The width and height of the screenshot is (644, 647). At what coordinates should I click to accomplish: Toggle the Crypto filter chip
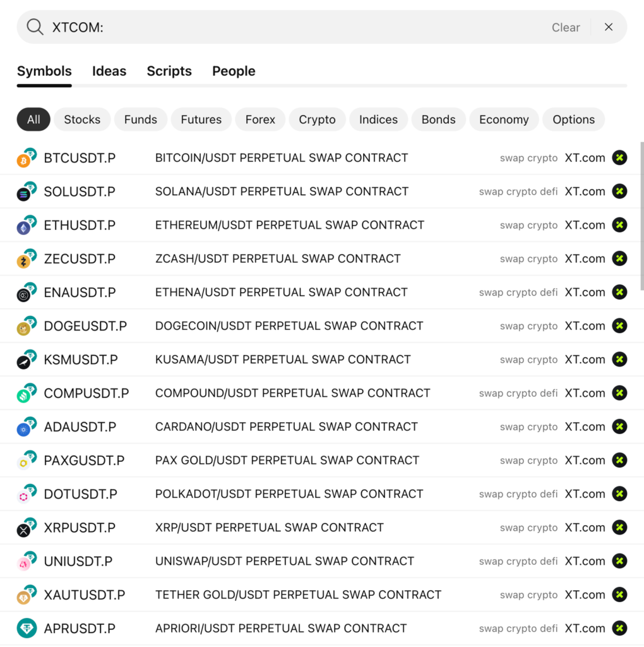click(x=317, y=119)
